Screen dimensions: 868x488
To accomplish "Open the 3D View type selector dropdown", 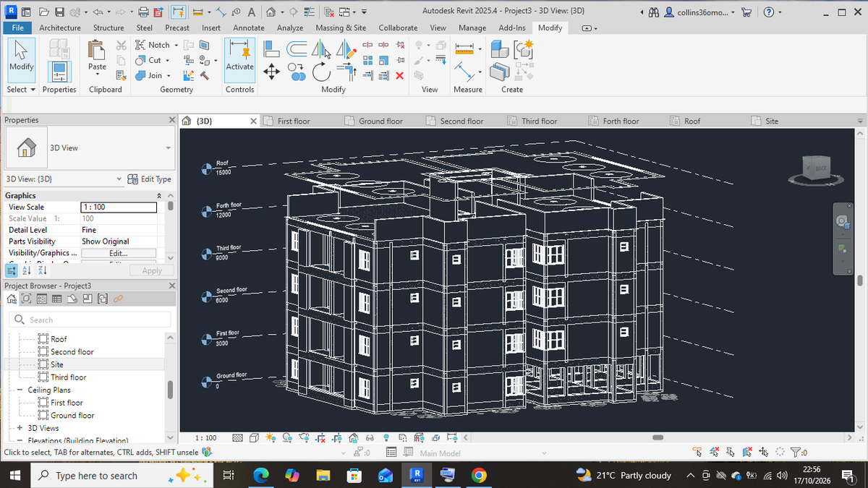I will (x=169, y=147).
